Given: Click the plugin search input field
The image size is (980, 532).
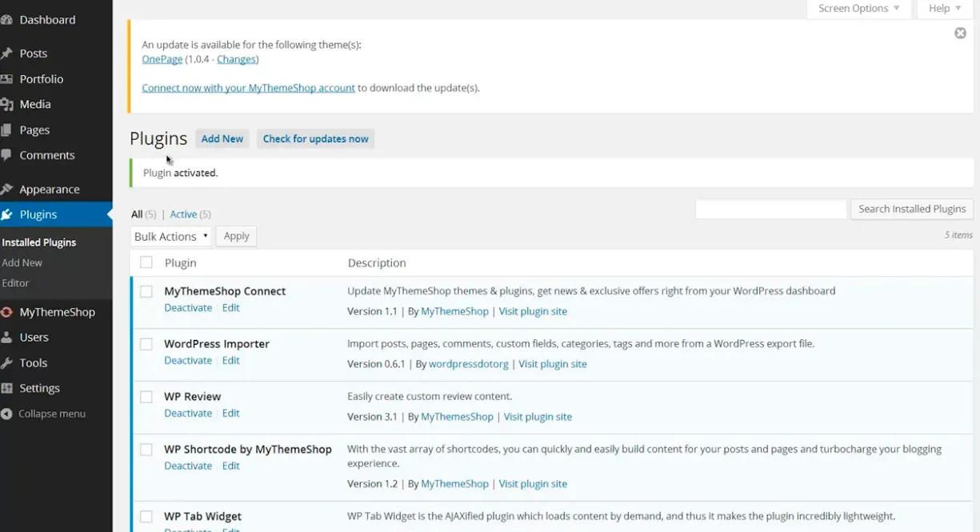Looking at the screenshot, I should coord(770,210).
